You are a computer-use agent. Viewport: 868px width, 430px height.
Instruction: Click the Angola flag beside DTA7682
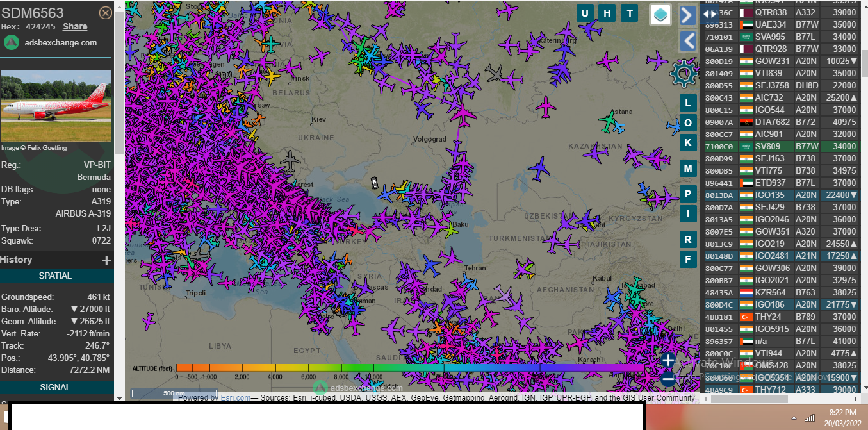click(x=746, y=122)
